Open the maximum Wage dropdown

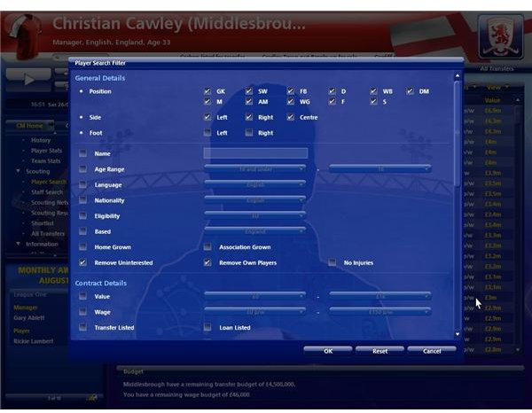pyautogui.click(x=380, y=312)
